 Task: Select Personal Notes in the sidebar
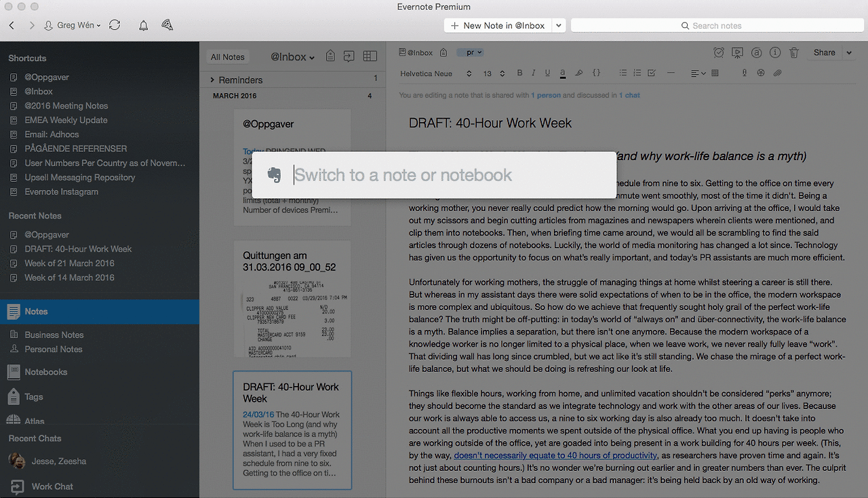(x=53, y=349)
